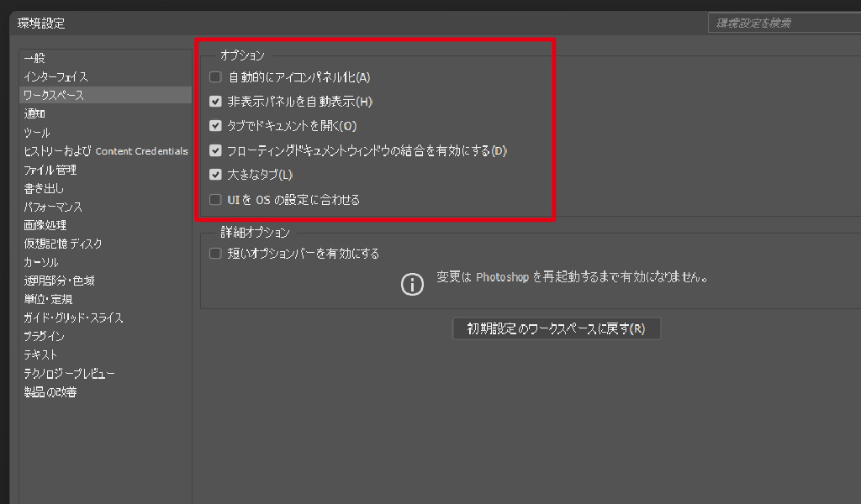The height and width of the screenshot is (504, 861).
Task: Select インターフェイス in the sidebar
Action: click(x=55, y=76)
